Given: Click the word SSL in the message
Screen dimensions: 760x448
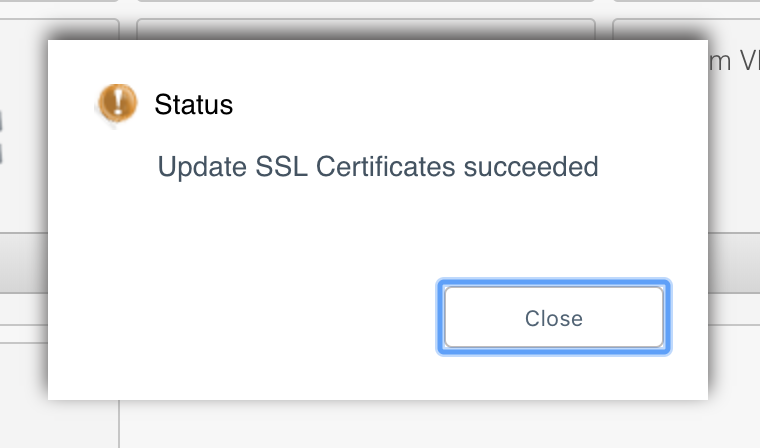Looking at the screenshot, I should pyautogui.click(x=281, y=166).
